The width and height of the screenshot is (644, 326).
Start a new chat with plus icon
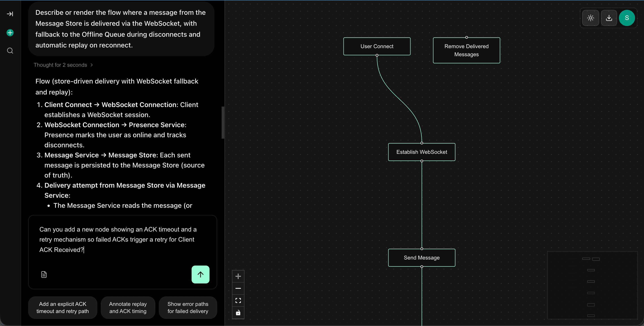click(x=10, y=33)
